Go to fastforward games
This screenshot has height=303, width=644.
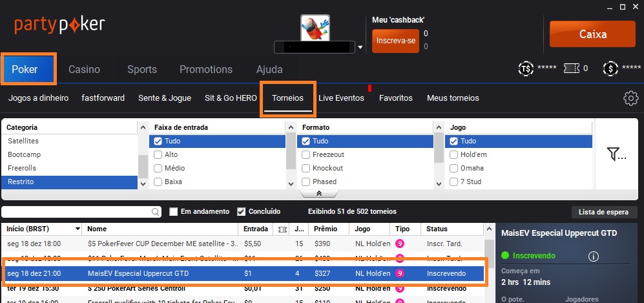(x=103, y=98)
